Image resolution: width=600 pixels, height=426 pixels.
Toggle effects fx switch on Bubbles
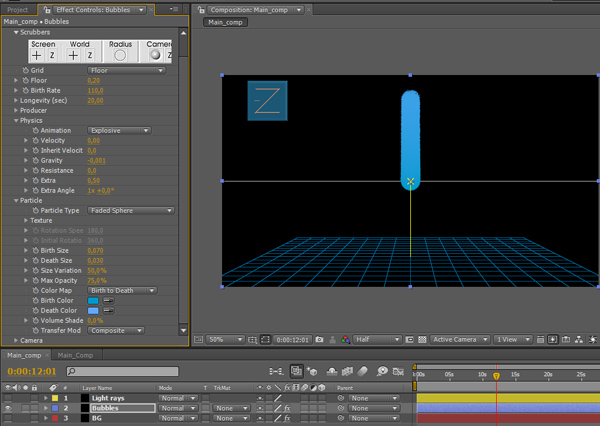click(x=287, y=408)
